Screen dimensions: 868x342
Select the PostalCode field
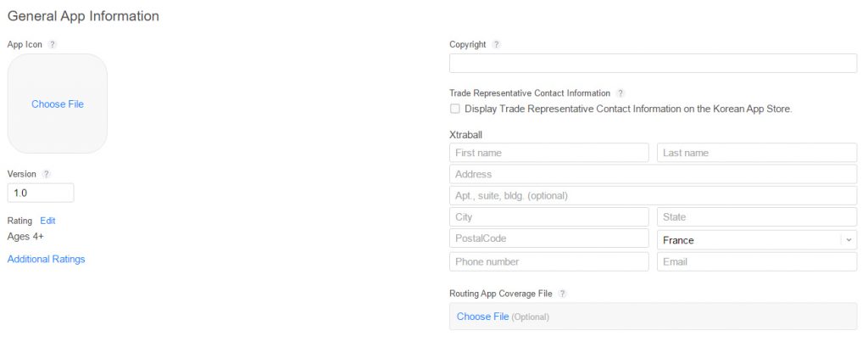pyautogui.click(x=548, y=238)
